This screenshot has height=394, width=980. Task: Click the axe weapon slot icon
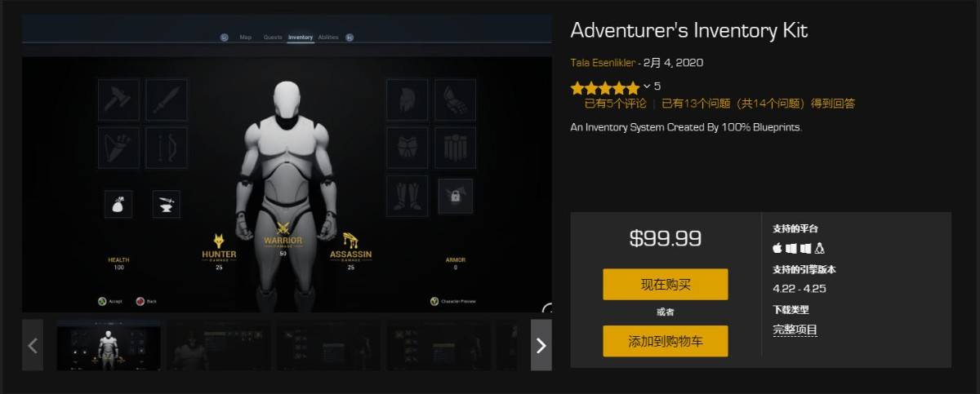(x=118, y=100)
